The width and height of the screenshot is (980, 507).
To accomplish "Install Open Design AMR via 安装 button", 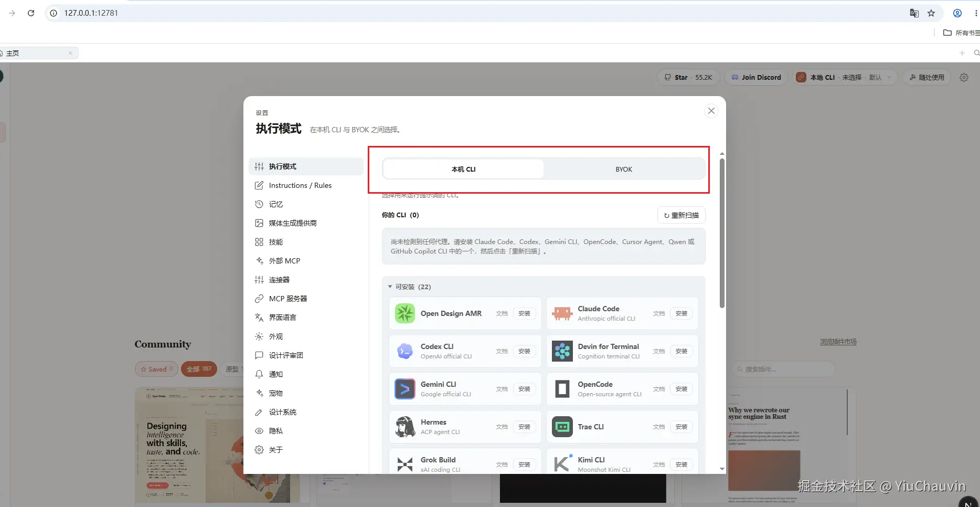I will point(524,313).
